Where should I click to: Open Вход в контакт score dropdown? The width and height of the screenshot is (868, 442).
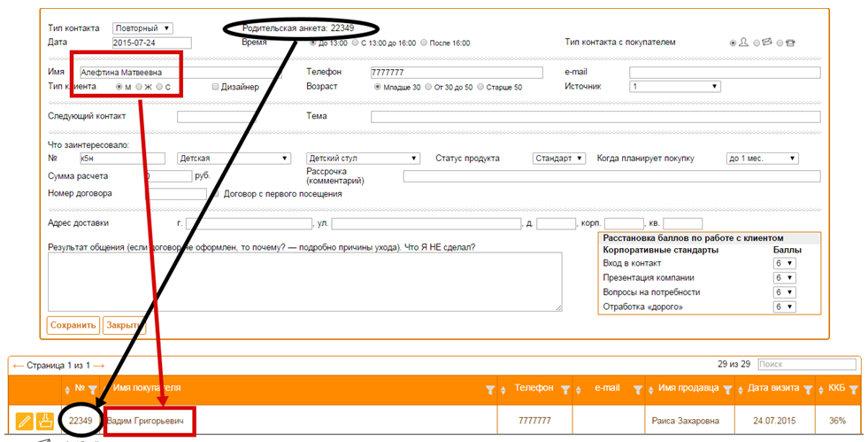(x=785, y=264)
